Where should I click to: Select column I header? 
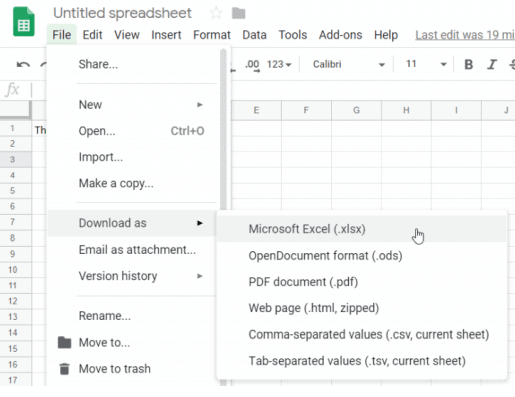[x=456, y=110]
